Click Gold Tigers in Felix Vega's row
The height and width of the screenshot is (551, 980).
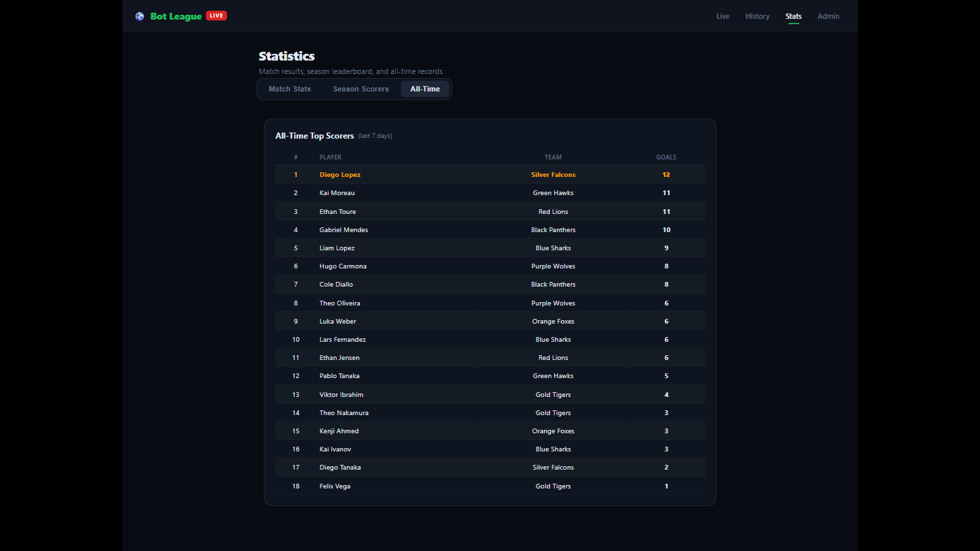553,486
